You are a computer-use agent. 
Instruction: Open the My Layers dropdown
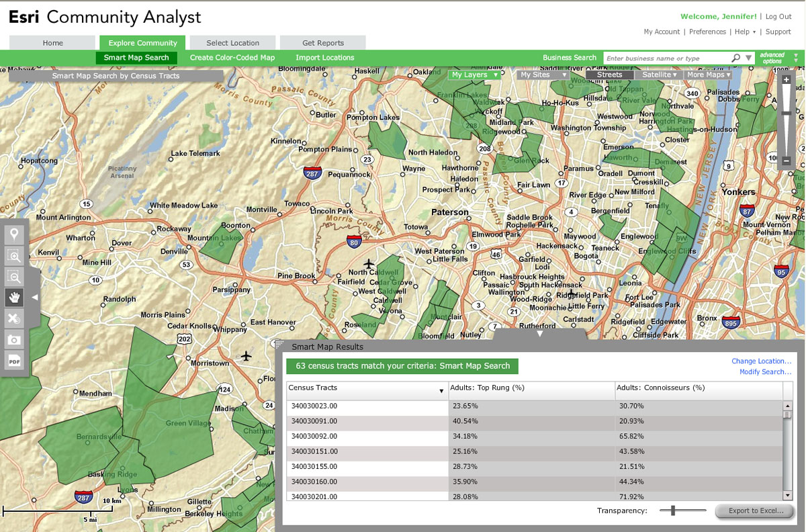point(475,75)
